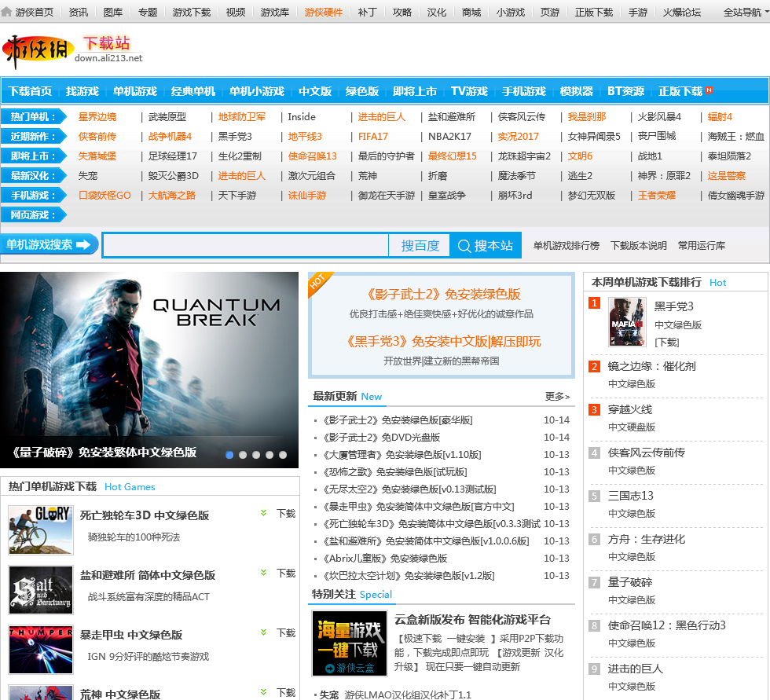
Task: Open 使命召唤13 in 即将上市 row
Action: click(313, 156)
